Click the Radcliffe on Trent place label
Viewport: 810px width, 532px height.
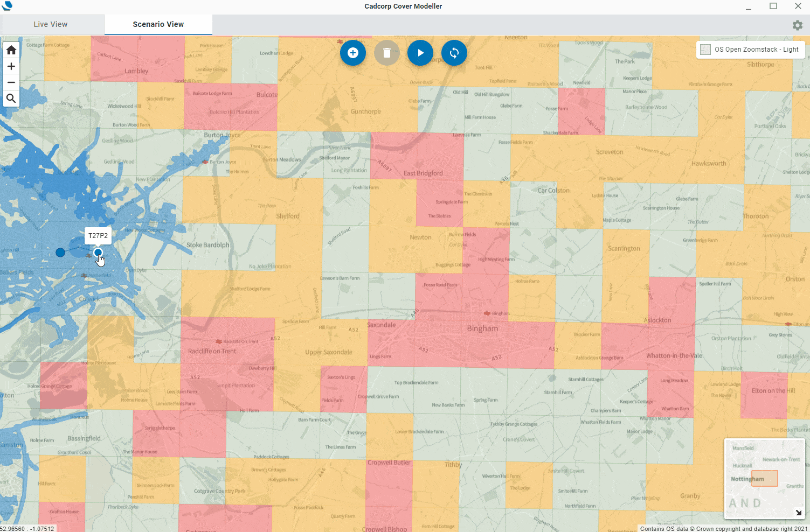(212, 351)
